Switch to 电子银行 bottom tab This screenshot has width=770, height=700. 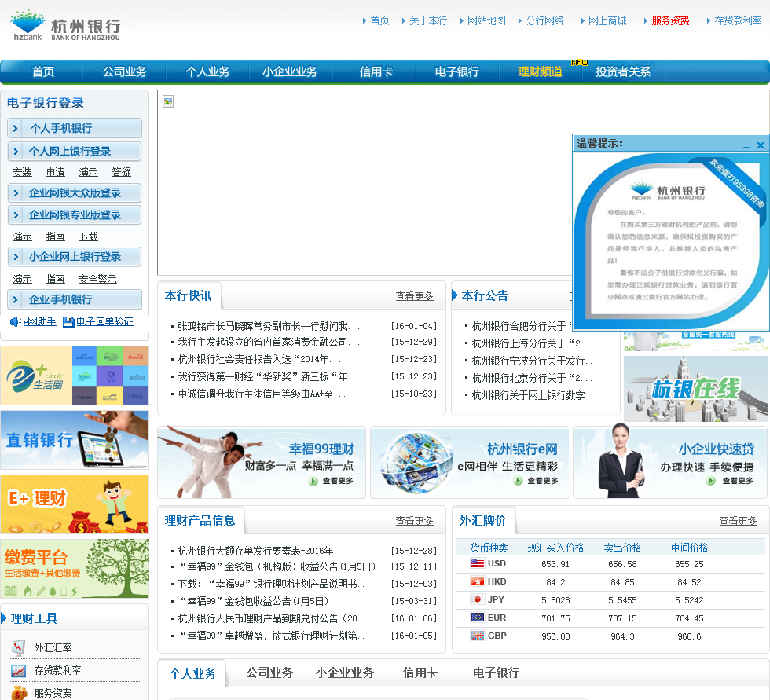(496, 673)
